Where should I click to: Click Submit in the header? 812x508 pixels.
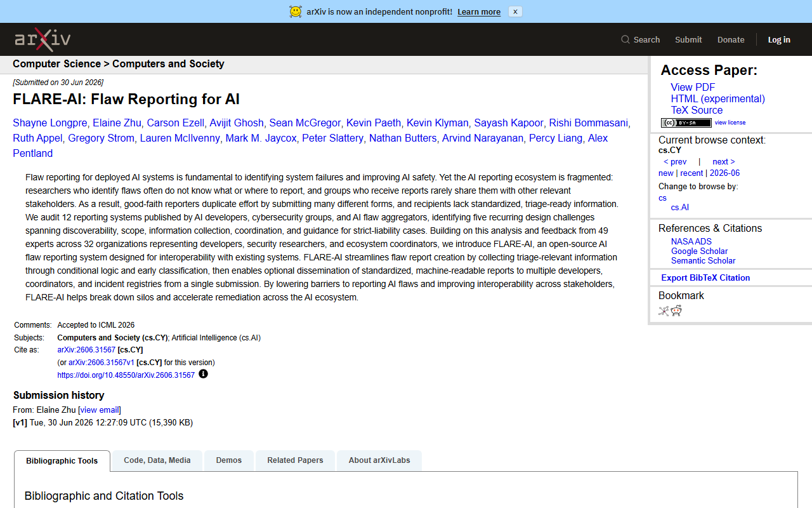[688, 39]
